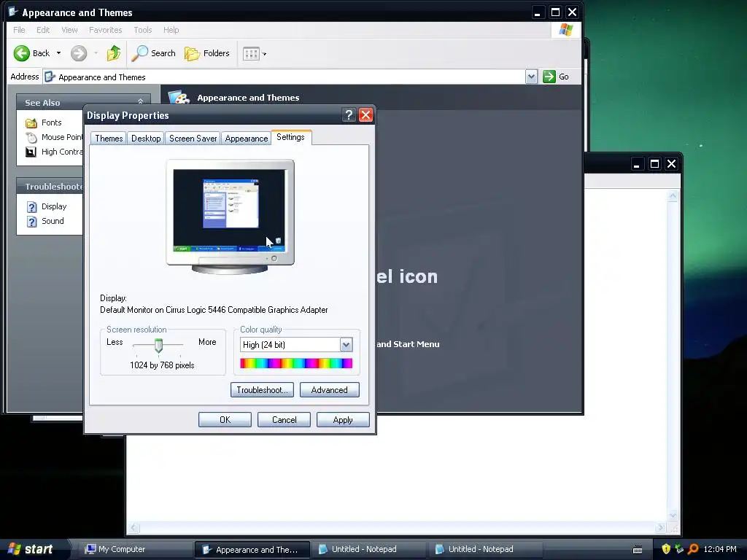Click the Apply button
Screen dimensions: 747x560
tap(343, 419)
